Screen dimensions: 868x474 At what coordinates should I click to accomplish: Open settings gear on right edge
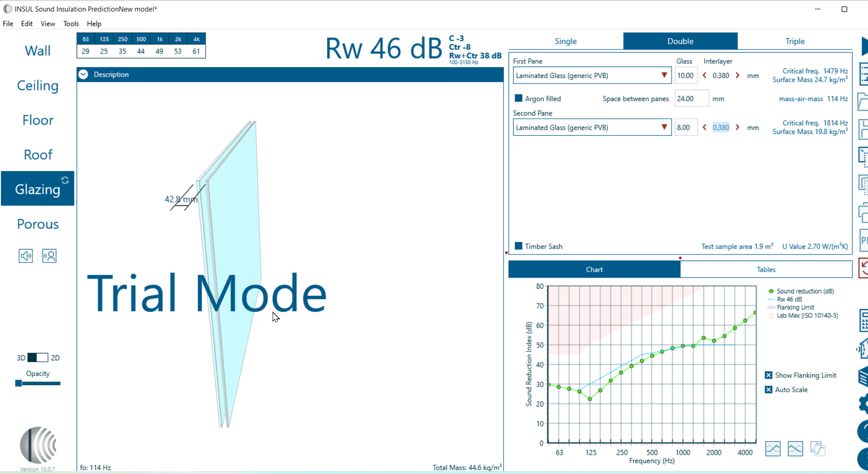click(863, 404)
